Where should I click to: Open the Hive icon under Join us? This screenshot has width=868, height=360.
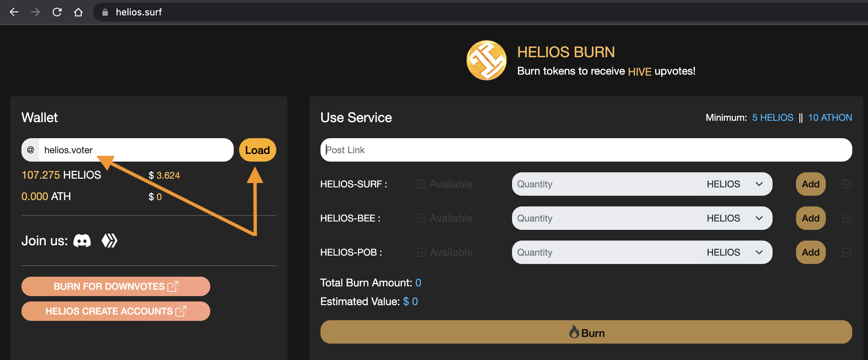(x=110, y=241)
